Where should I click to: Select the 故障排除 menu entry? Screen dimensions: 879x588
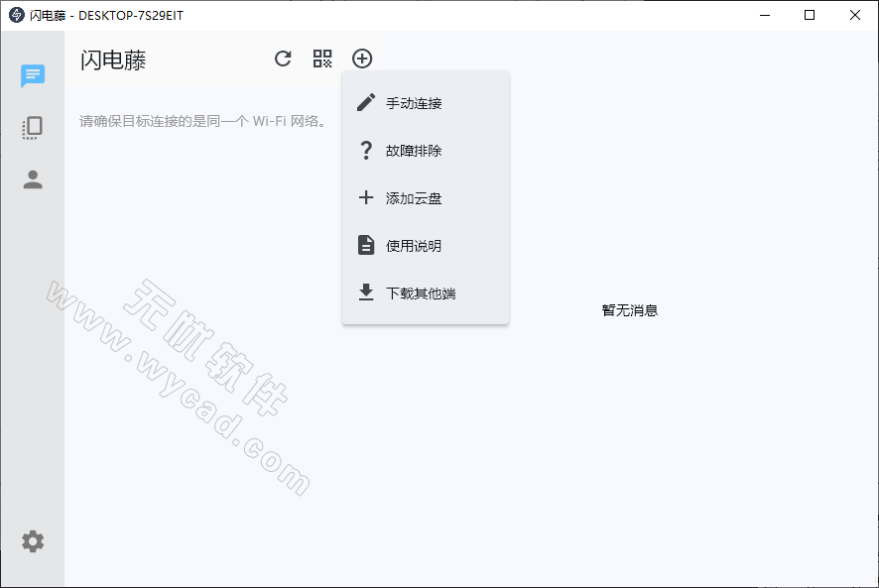426,151
